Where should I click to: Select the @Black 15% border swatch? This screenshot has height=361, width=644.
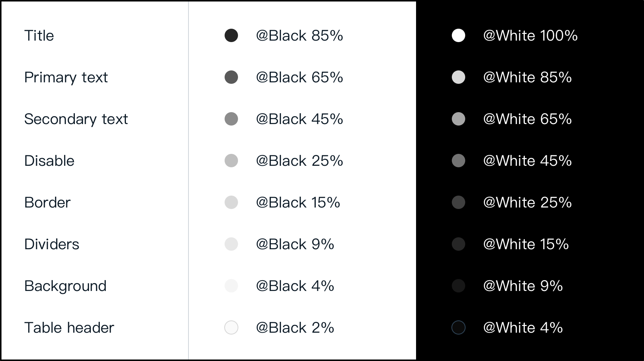point(231,202)
